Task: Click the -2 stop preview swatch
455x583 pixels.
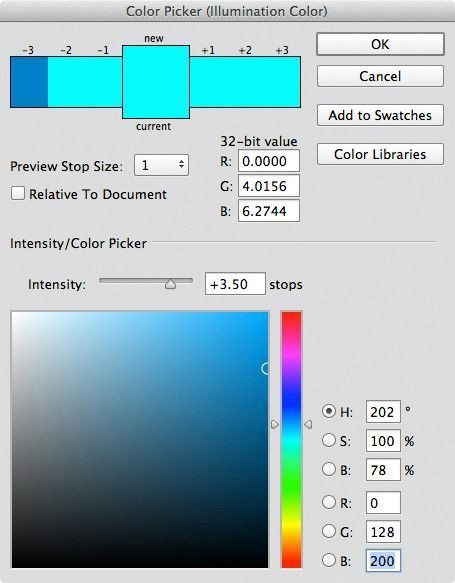Action: coord(67,82)
